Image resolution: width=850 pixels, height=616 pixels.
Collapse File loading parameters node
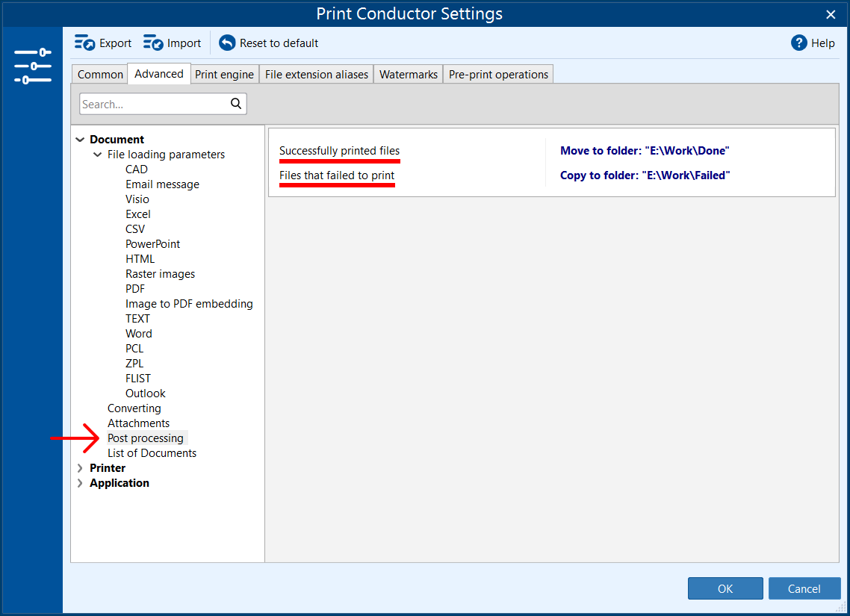(x=98, y=155)
